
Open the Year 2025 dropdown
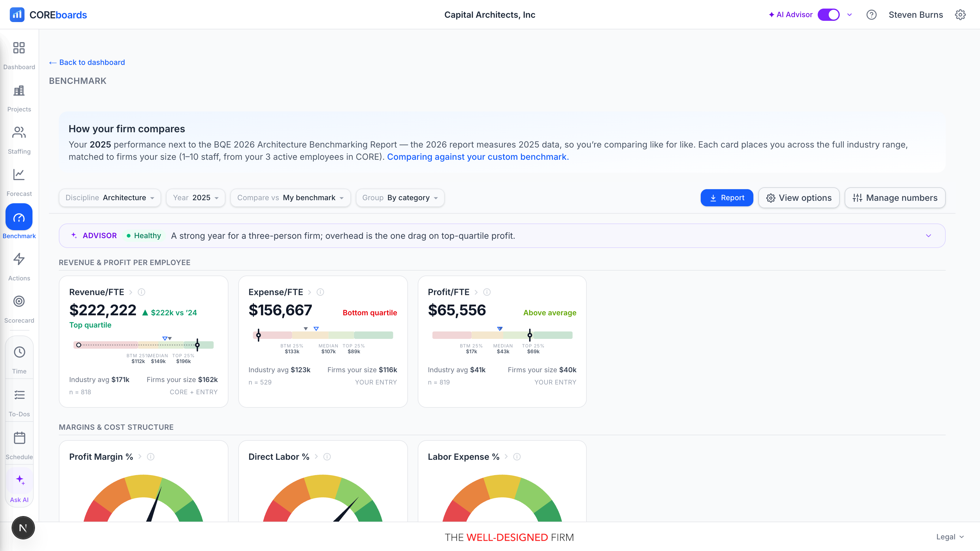pyautogui.click(x=196, y=198)
